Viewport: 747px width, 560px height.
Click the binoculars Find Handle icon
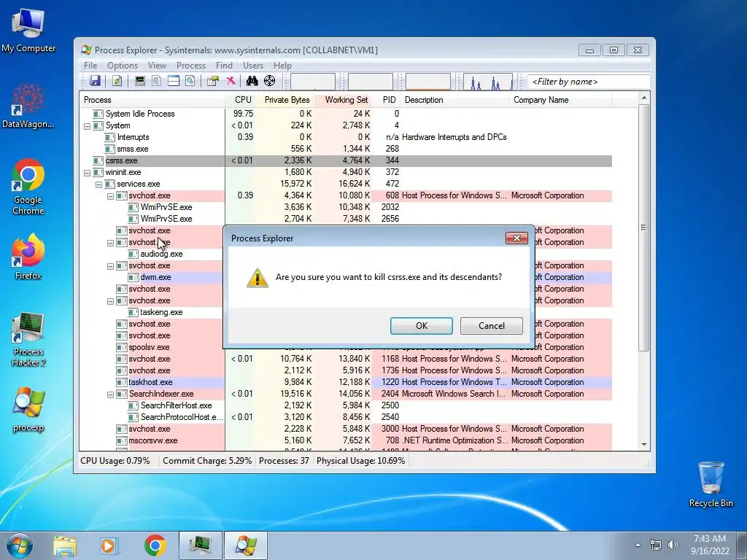(252, 81)
